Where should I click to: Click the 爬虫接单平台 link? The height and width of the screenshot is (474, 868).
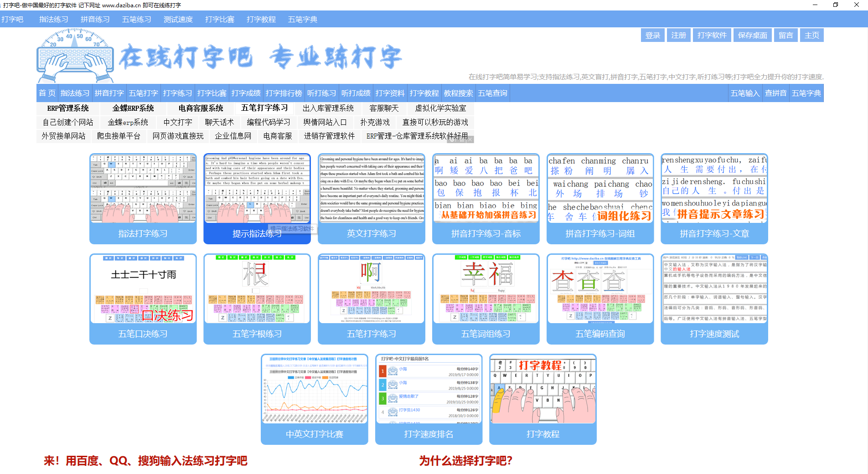pyautogui.click(x=119, y=136)
